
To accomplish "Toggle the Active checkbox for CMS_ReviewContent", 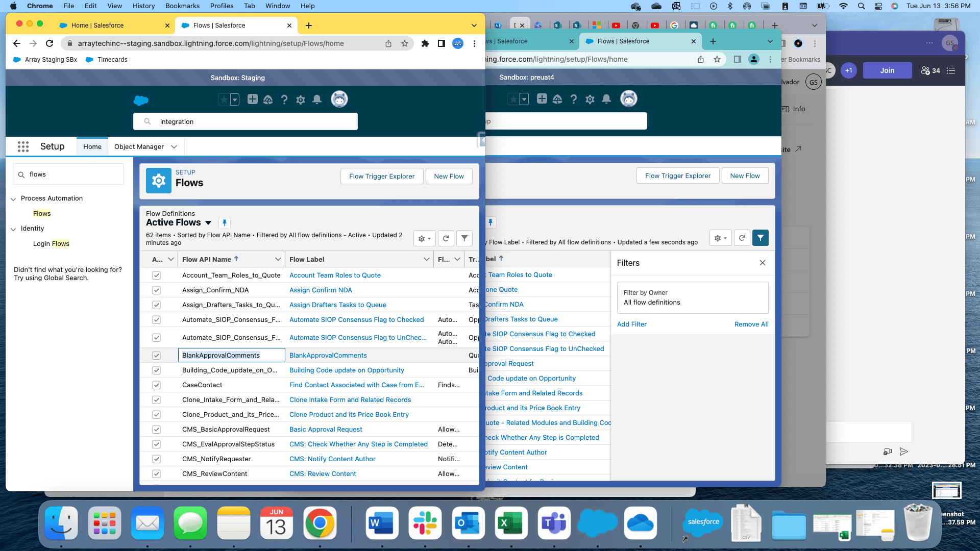I will point(157,474).
